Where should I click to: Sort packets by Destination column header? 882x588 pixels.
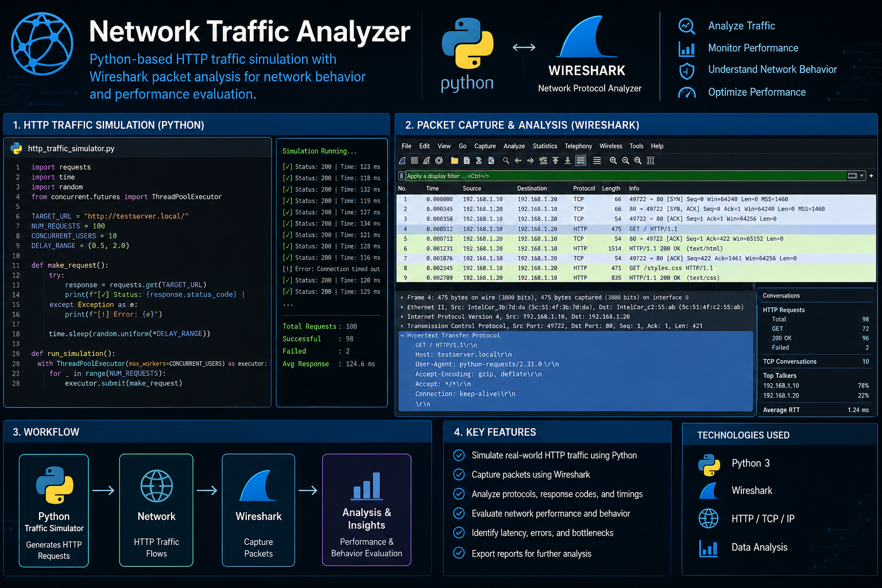[532, 188]
